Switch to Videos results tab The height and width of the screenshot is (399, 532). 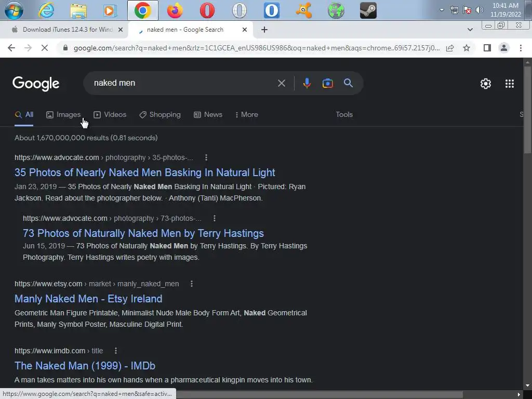pyautogui.click(x=110, y=115)
